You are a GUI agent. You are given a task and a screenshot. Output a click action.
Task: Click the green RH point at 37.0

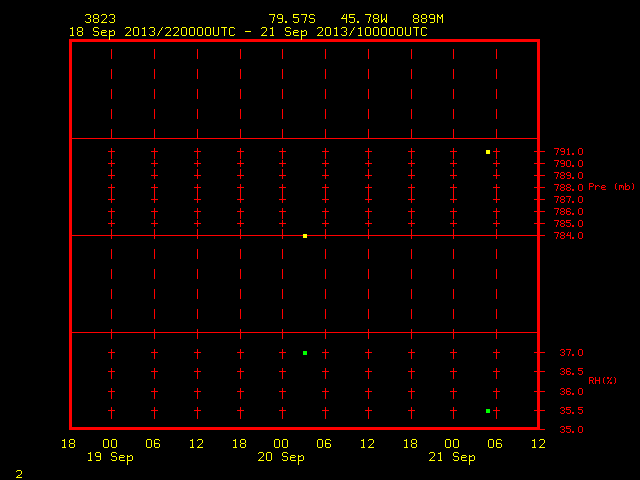pyautogui.click(x=305, y=353)
